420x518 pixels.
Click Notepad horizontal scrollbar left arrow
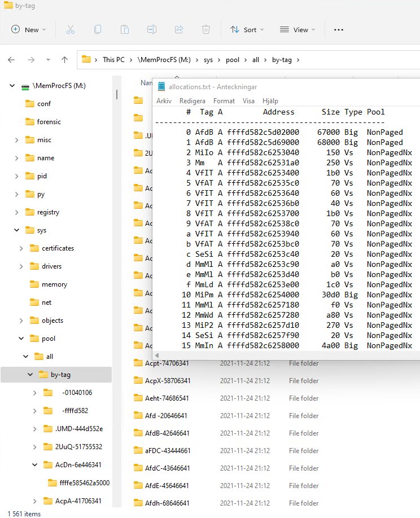pyautogui.click(x=157, y=355)
